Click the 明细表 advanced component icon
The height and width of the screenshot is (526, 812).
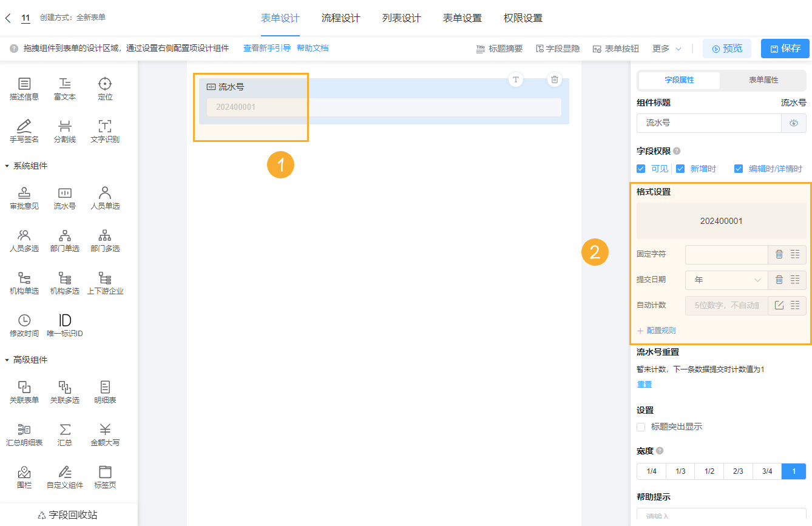point(104,392)
